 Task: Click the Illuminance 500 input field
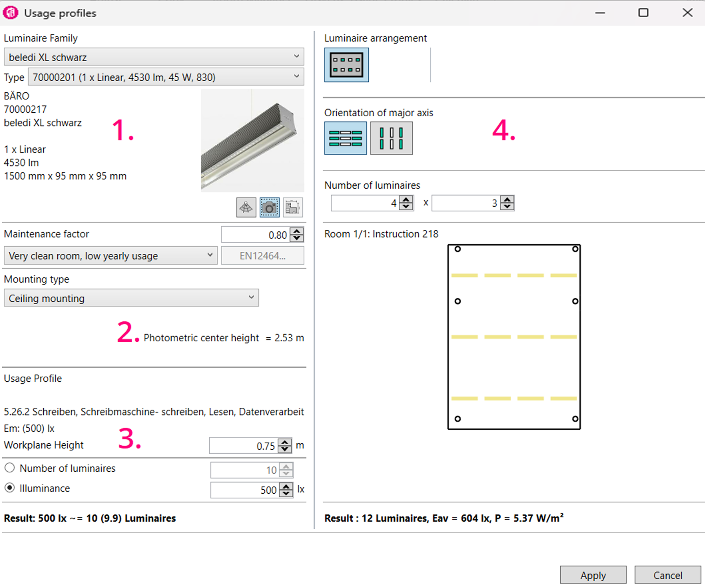245,490
